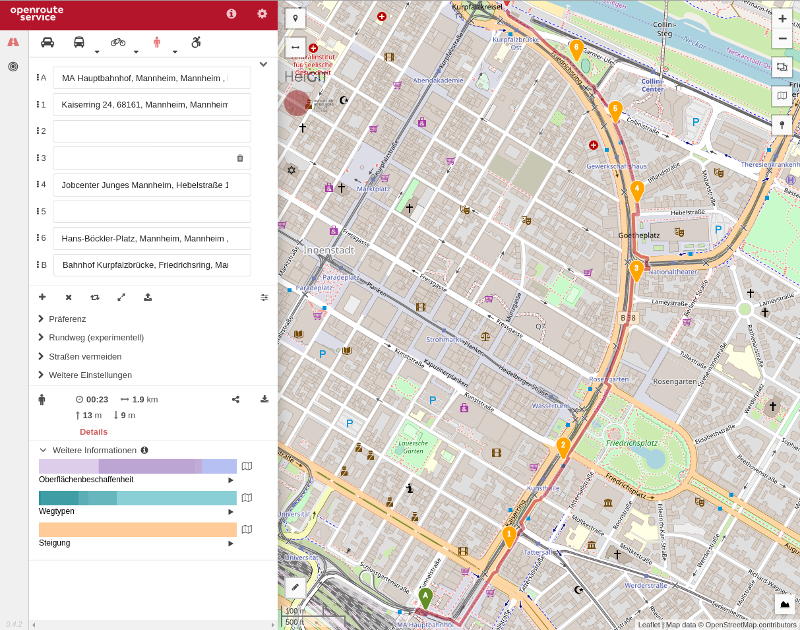The width and height of the screenshot is (800, 630).
Task: Edit the Bahnhof Kurpfalzbrücke destination field
Action: point(152,265)
